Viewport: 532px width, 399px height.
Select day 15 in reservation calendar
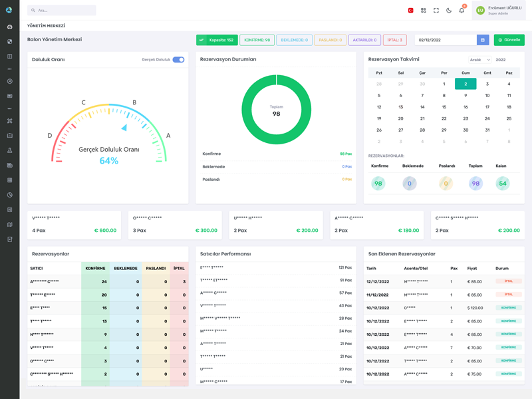point(444,107)
